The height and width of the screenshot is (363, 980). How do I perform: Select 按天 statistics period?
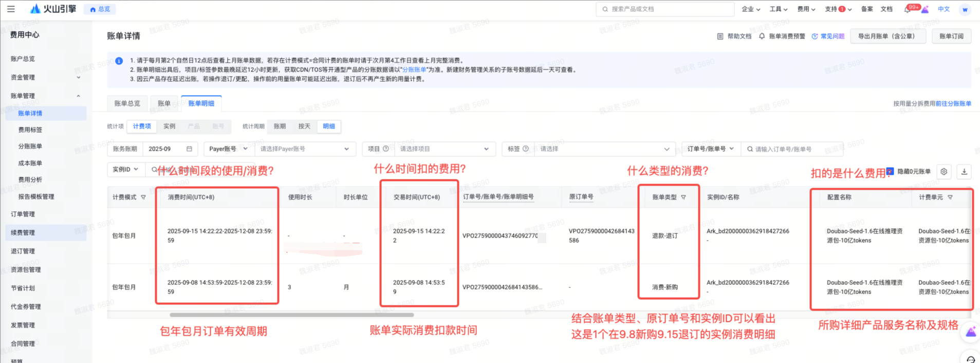coord(304,126)
